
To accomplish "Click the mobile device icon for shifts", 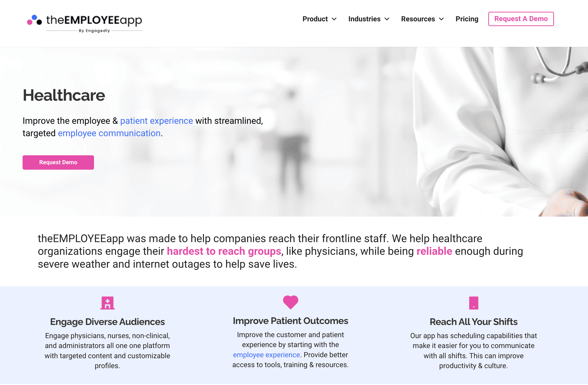I will click(x=473, y=303).
